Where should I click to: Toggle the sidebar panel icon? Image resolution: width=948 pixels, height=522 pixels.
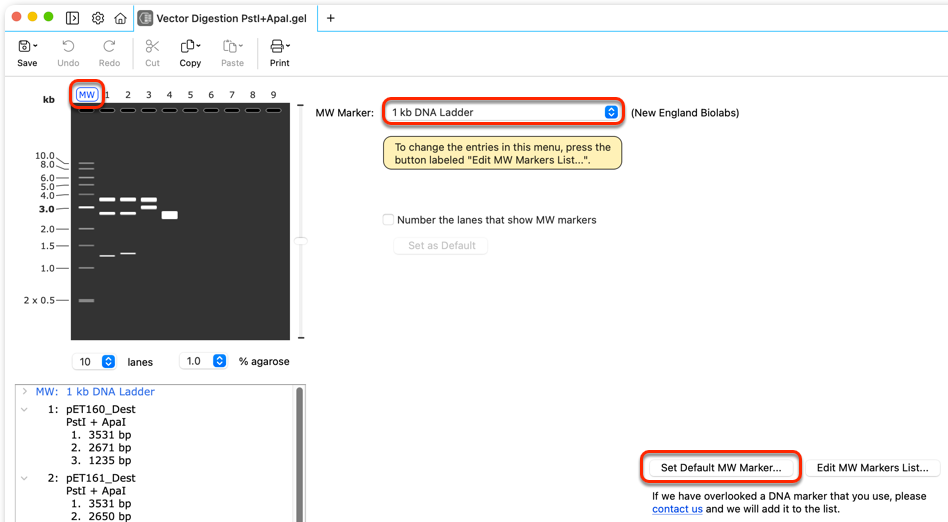tap(73, 18)
